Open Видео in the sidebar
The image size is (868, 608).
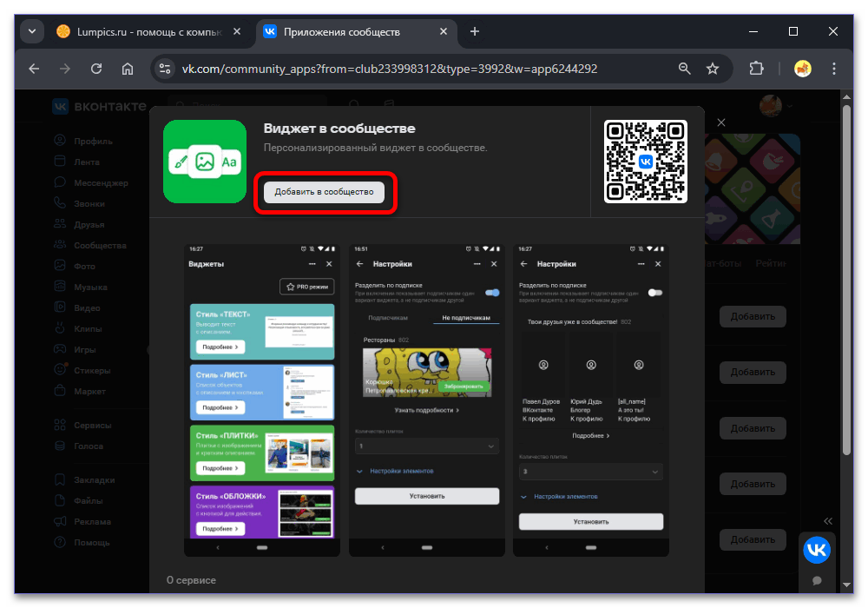click(x=77, y=307)
